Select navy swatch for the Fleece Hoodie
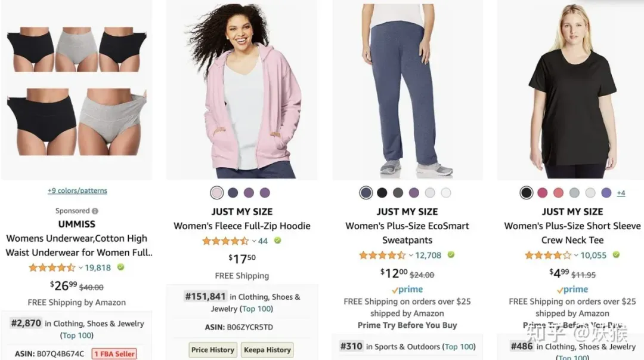The height and width of the screenshot is (360, 644). [233, 193]
